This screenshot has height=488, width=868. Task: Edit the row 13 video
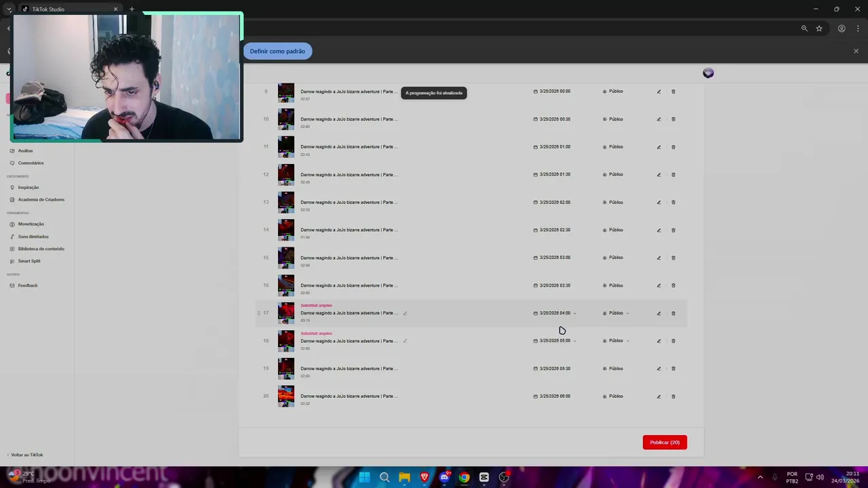pyautogui.click(x=658, y=203)
